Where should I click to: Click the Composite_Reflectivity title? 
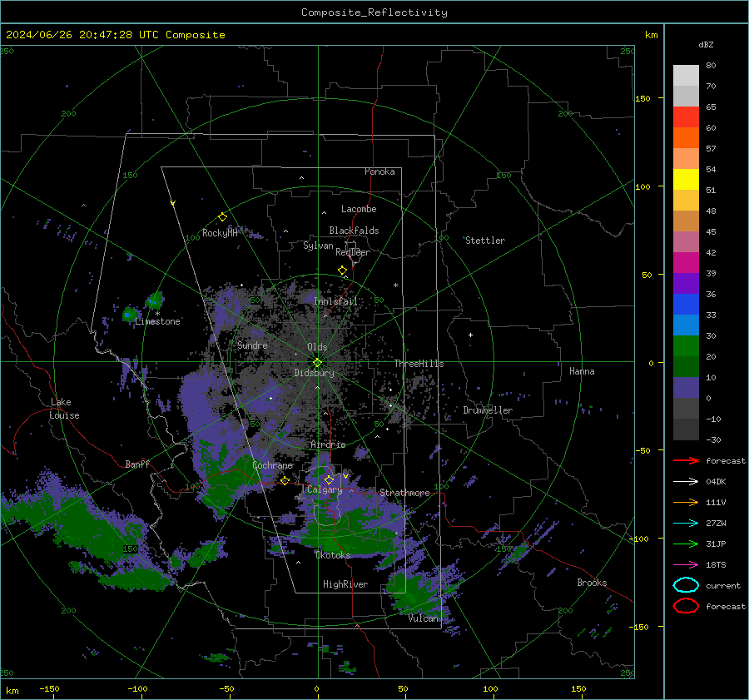374,12
